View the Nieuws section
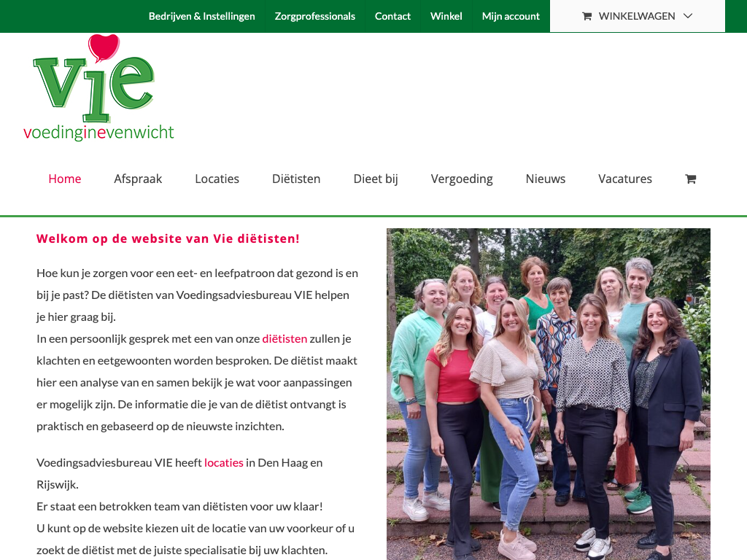Image resolution: width=747 pixels, height=560 pixels. tap(546, 179)
